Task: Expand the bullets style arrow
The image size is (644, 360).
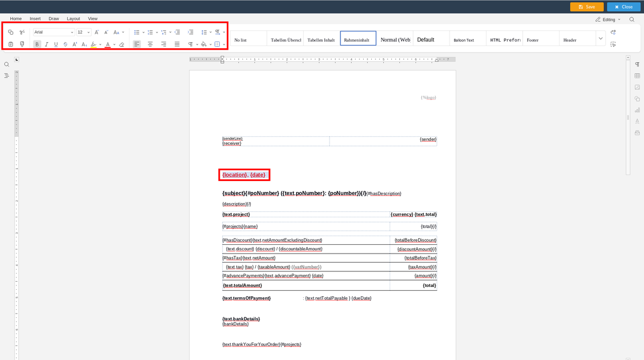Action: pyautogui.click(x=143, y=32)
